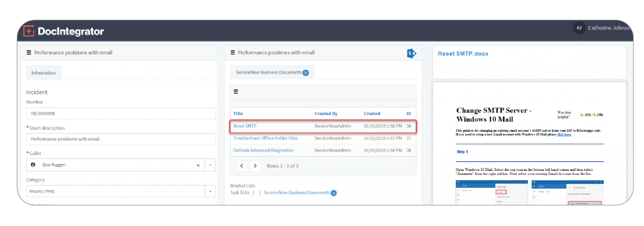Open the list menu icon above Title column
The width and height of the screenshot is (644, 226).
coord(236,92)
